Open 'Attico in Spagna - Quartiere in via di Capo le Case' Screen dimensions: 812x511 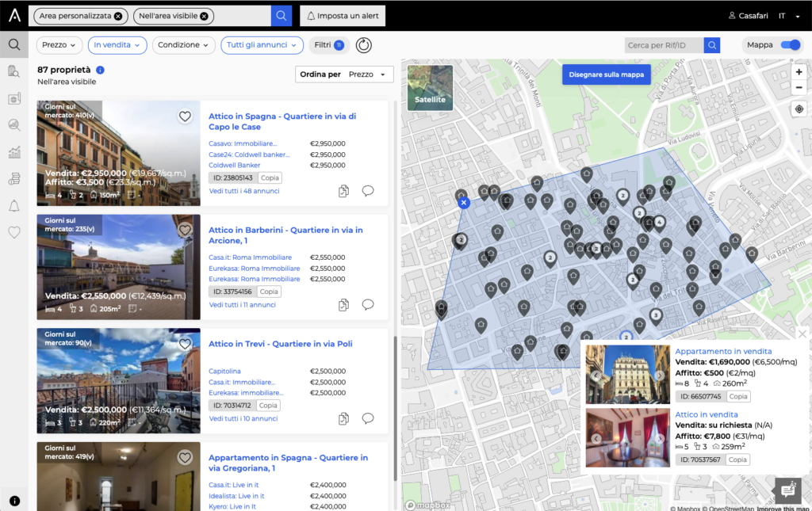pos(282,121)
